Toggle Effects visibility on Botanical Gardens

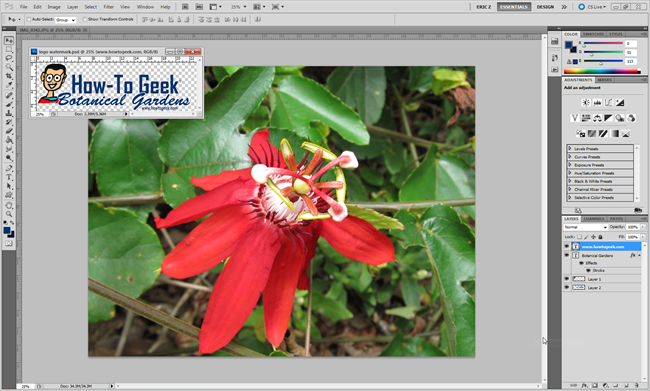(581, 263)
